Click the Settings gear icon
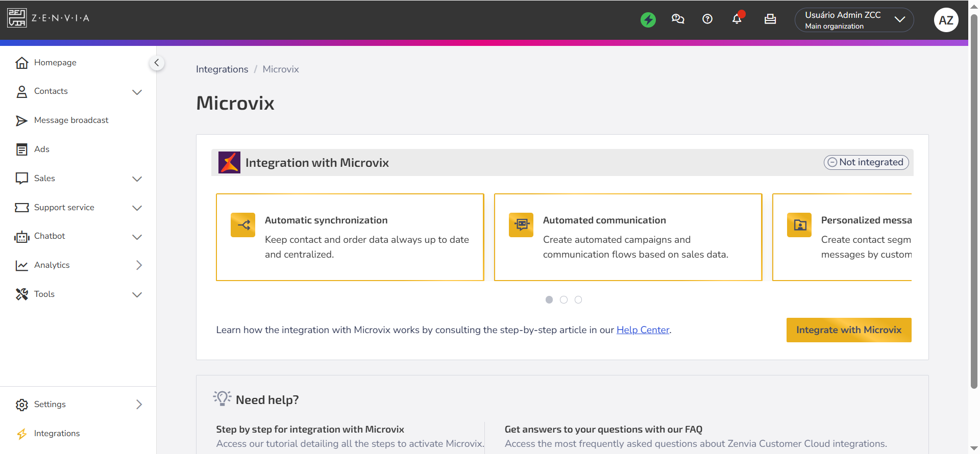 click(21, 405)
